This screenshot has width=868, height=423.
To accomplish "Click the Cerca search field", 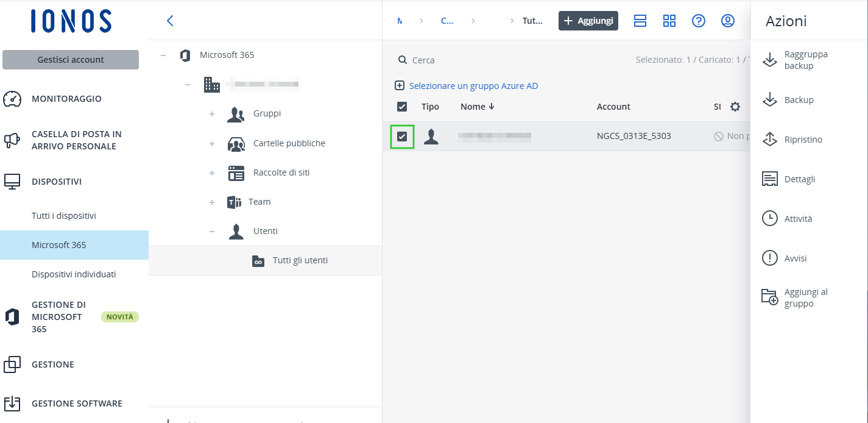I will pos(463,60).
